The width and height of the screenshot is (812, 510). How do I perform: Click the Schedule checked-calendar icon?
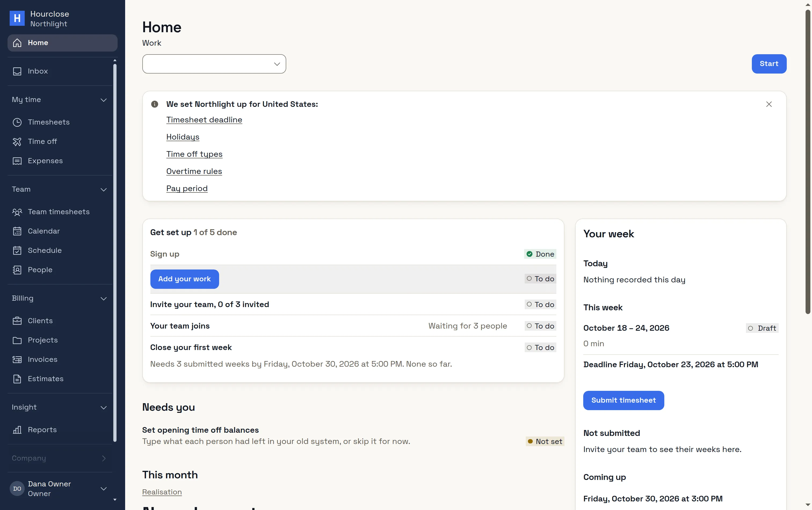17,250
